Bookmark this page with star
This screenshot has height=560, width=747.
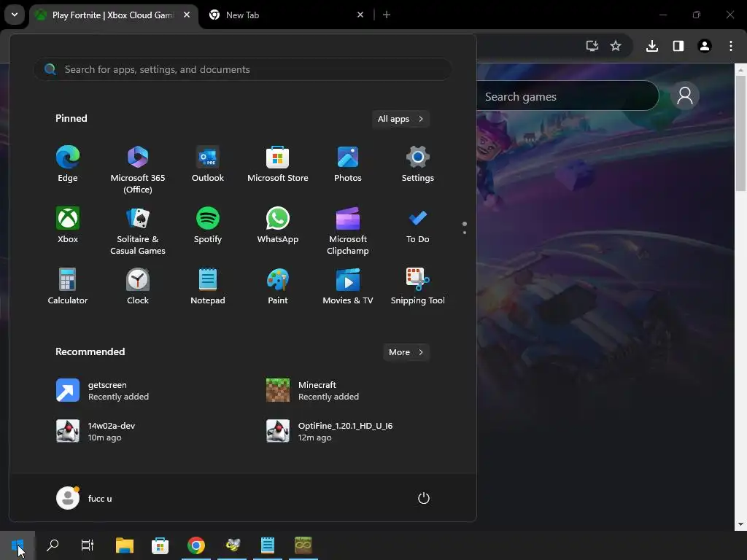(616, 46)
